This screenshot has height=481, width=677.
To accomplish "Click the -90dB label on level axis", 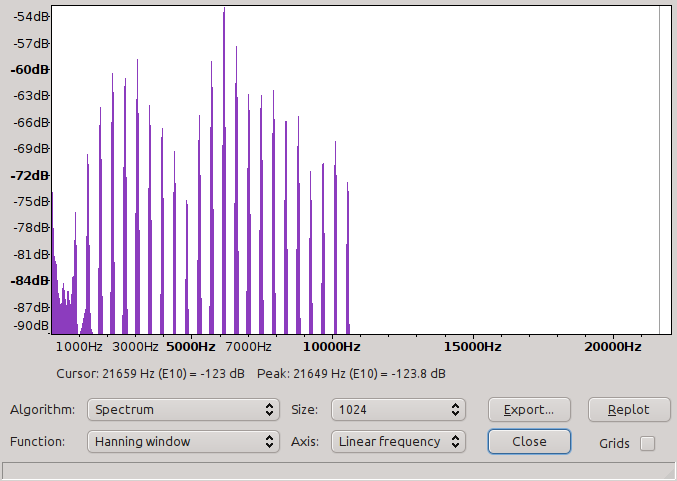I will pos(31,326).
